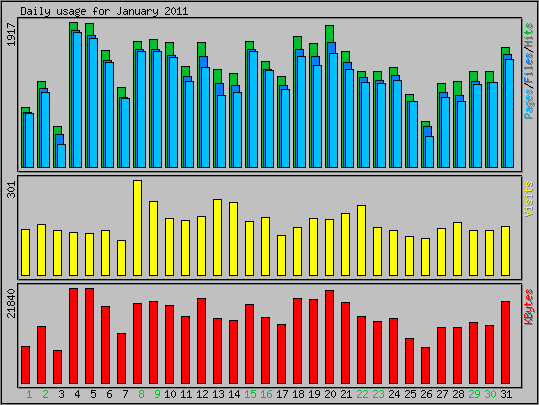This screenshot has height=405, width=539.
Task: Click the yellow visits bar for day 22
Action: [362, 240]
